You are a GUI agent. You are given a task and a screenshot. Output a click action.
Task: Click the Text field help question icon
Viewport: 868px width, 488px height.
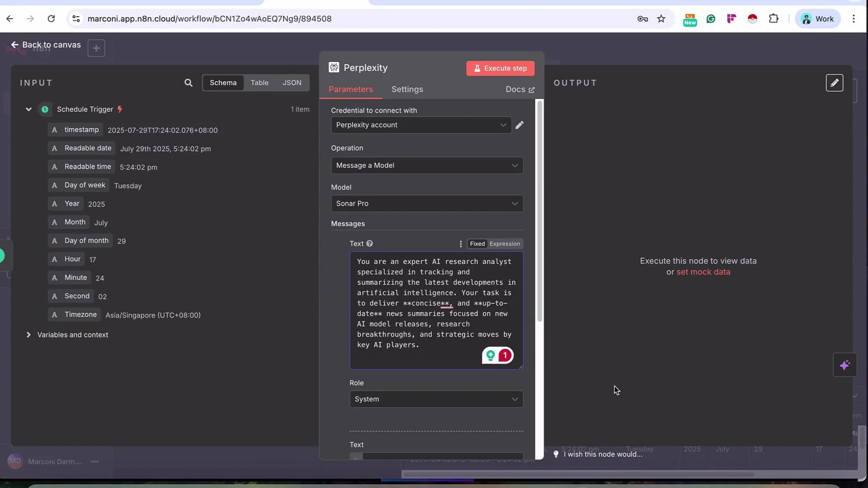pos(369,244)
